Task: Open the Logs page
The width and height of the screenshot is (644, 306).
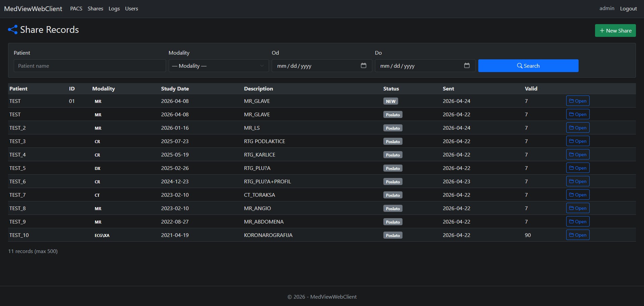Action: (x=114, y=9)
